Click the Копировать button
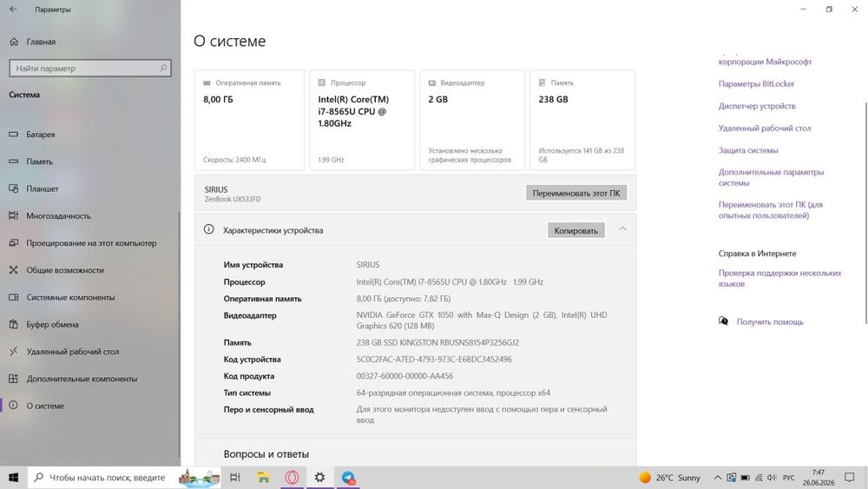Viewport: 868px width, 489px height. 575,230
